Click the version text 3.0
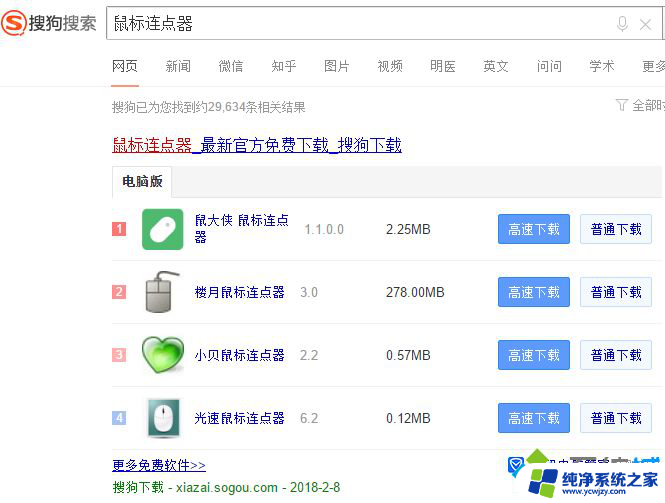The width and height of the screenshot is (665, 503). coord(309,292)
